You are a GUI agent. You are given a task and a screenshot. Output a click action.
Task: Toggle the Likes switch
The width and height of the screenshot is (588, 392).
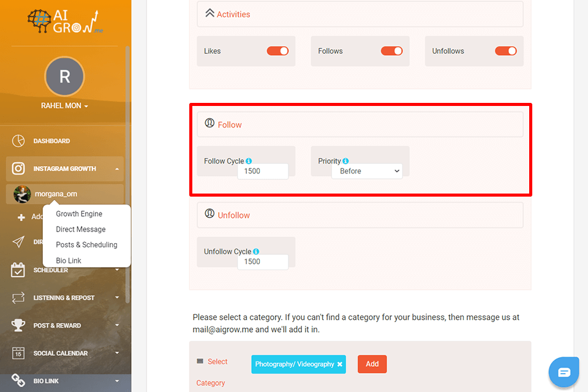(x=277, y=51)
